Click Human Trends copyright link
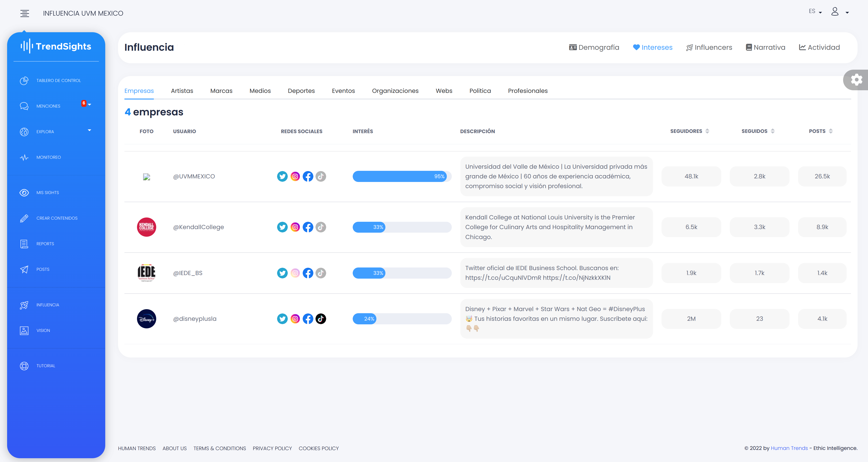868x462 pixels. pos(789,448)
